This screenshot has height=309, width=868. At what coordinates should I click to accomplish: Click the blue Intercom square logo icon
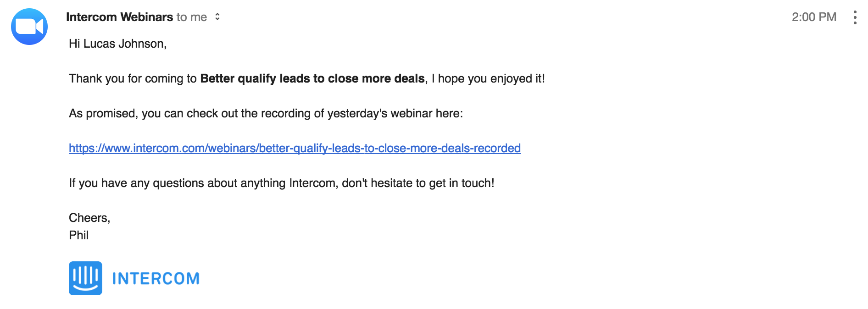tap(85, 278)
